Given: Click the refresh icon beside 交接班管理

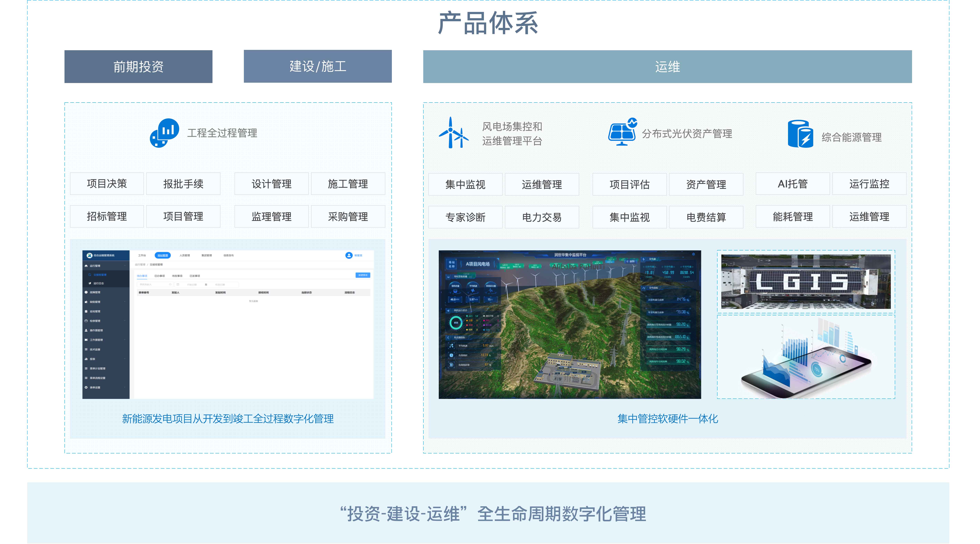Looking at the screenshot, I should 90,275.
